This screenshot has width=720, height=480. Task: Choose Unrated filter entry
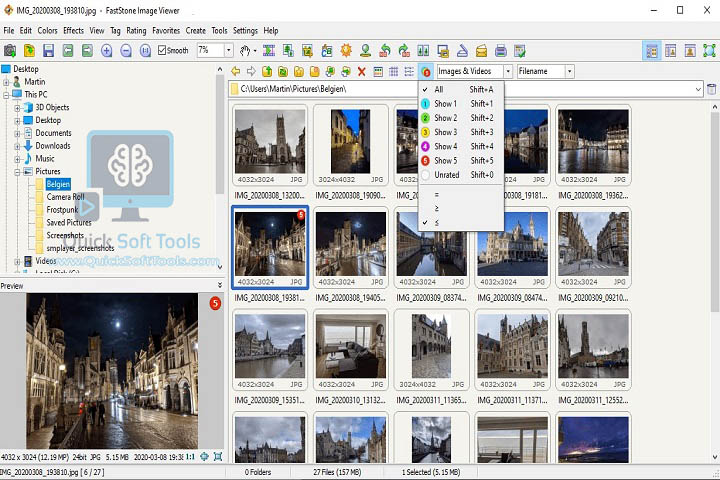tap(461, 175)
